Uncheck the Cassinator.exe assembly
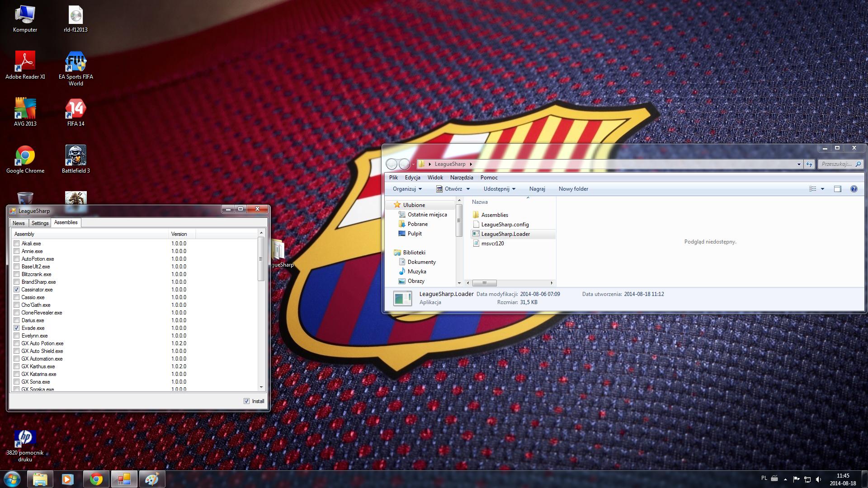 click(17, 290)
